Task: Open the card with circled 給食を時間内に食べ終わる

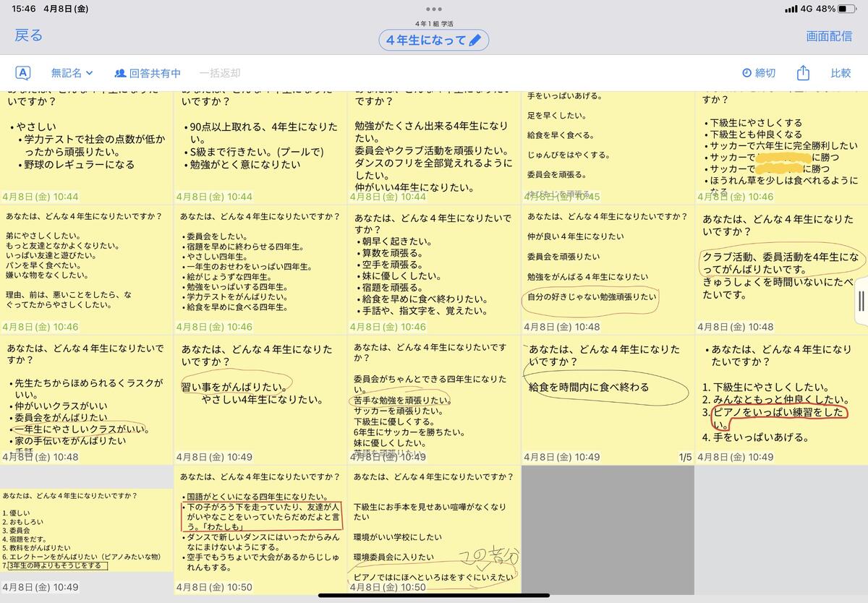Action: (x=608, y=399)
